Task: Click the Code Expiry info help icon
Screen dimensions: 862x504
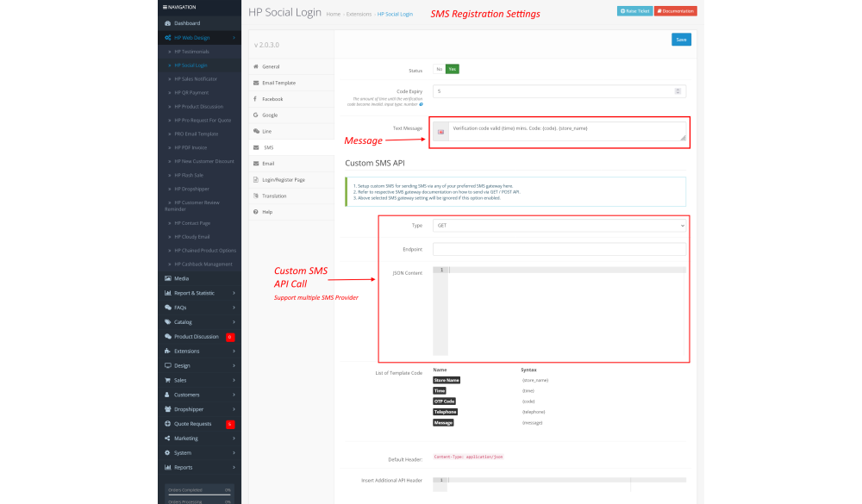Action: coord(422,104)
